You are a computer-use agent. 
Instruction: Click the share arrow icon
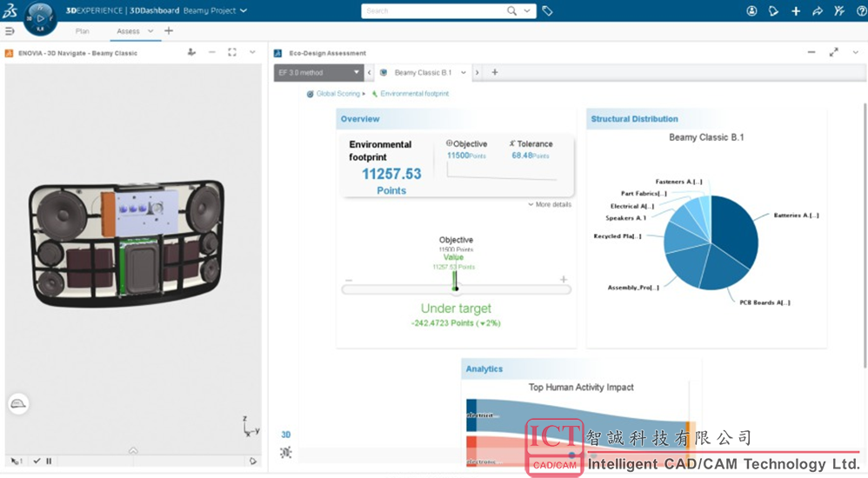(818, 10)
